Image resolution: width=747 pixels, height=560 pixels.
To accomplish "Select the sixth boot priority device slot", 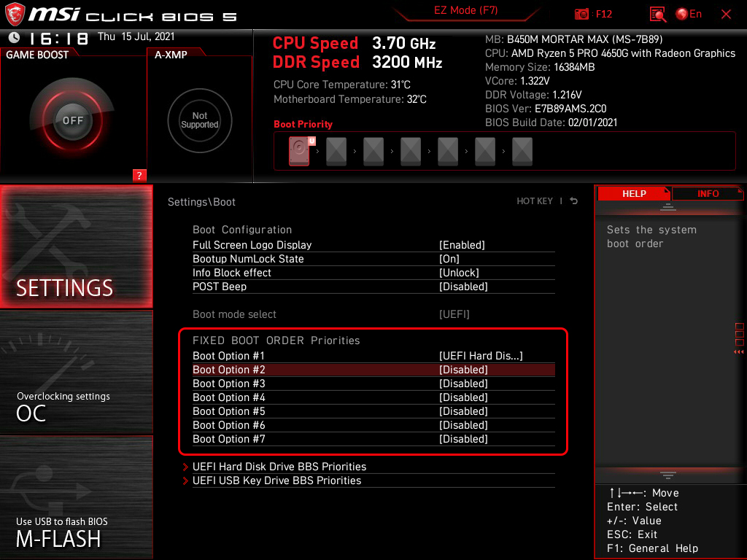I will (x=485, y=152).
